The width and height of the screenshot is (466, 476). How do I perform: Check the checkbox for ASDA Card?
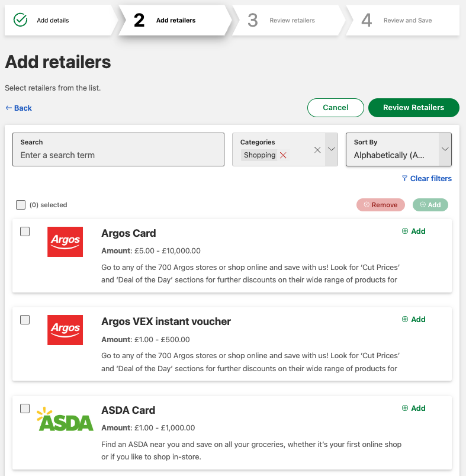(x=24, y=409)
